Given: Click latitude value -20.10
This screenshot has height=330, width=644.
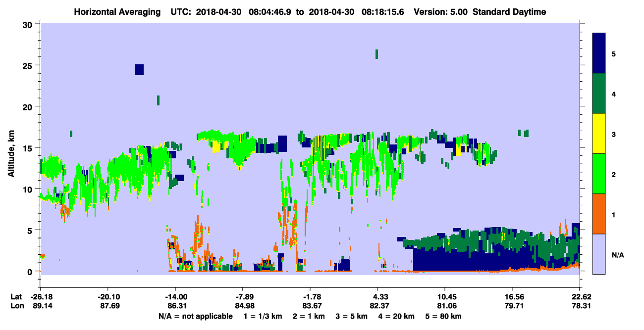Looking at the screenshot, I should click(x=107, y=297).
